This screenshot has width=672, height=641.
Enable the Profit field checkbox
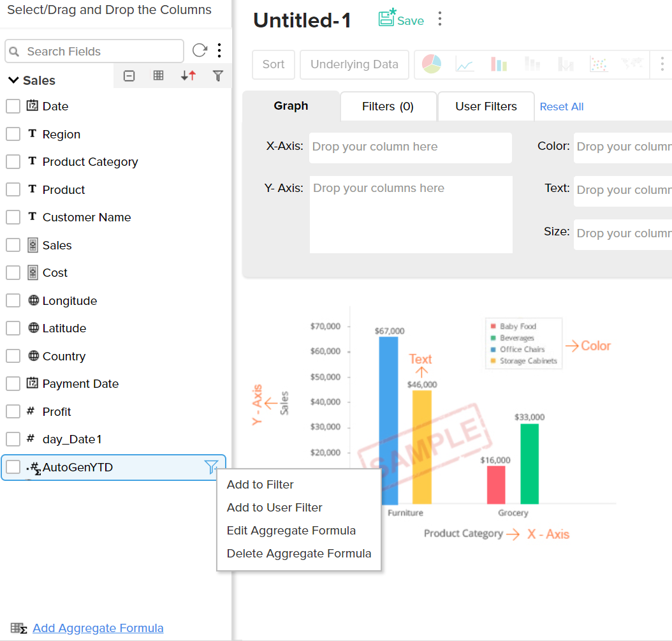(x=12, y=411)
